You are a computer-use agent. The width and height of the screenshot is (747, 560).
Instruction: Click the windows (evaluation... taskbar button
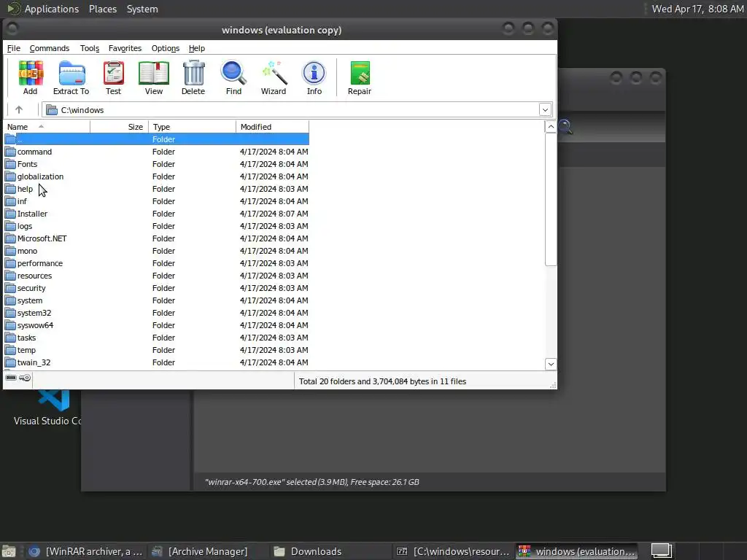(x=576, y=551)
